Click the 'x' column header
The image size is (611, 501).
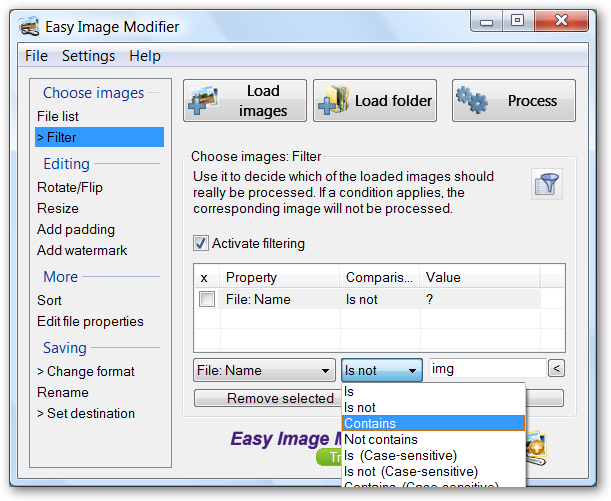(207, 277)
